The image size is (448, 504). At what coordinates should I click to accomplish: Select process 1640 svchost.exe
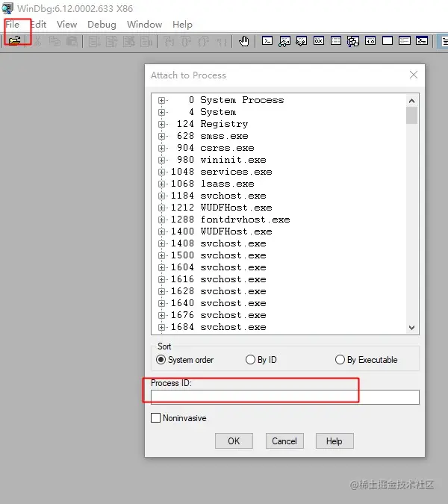(x=219, y=303)
